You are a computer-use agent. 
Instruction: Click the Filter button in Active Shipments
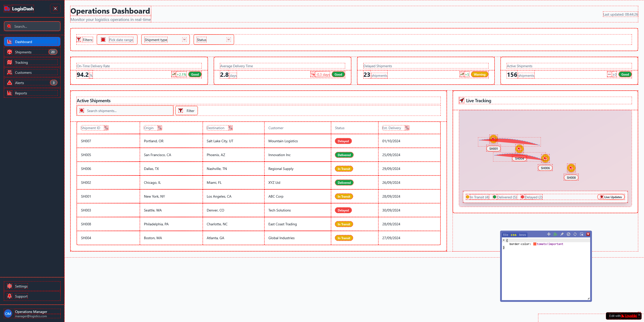pos(186,111)
